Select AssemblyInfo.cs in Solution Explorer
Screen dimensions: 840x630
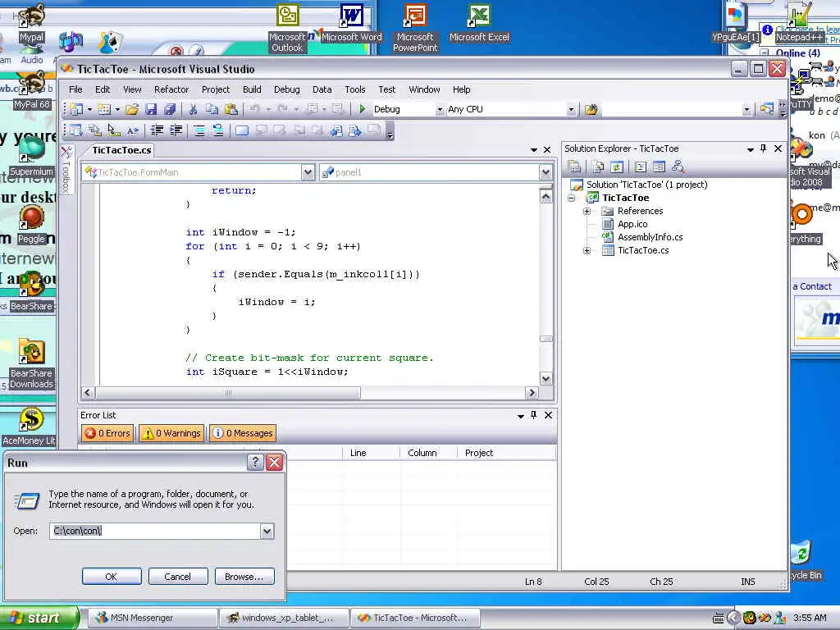[x=650, y=237]
